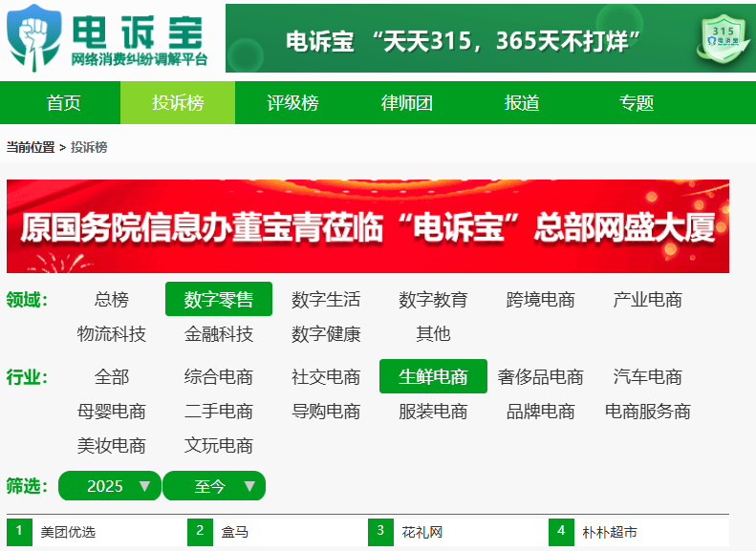Choose 奢侈品电商 industry
The width and height of the screenshot is (756, 551).
pyautogui.click(x=541, y=376)
